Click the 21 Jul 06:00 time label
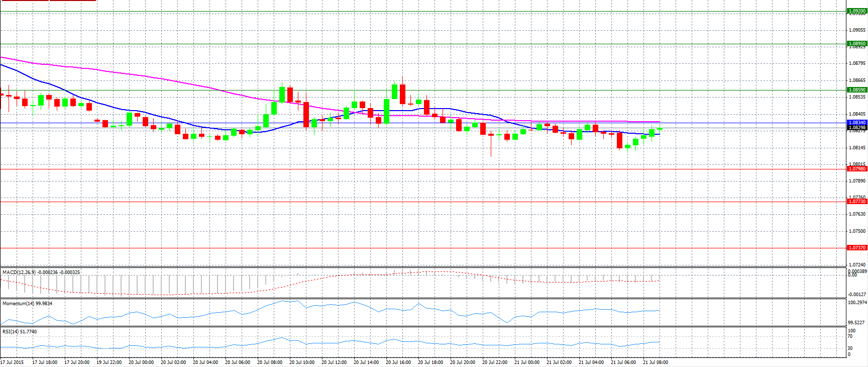The width and height of the screenshot is (868, 367). 623,362
